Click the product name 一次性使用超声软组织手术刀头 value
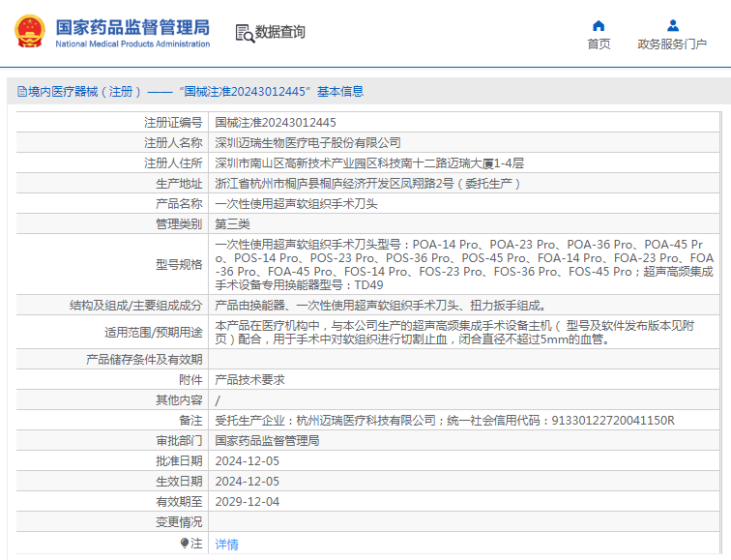 point(296,204)
